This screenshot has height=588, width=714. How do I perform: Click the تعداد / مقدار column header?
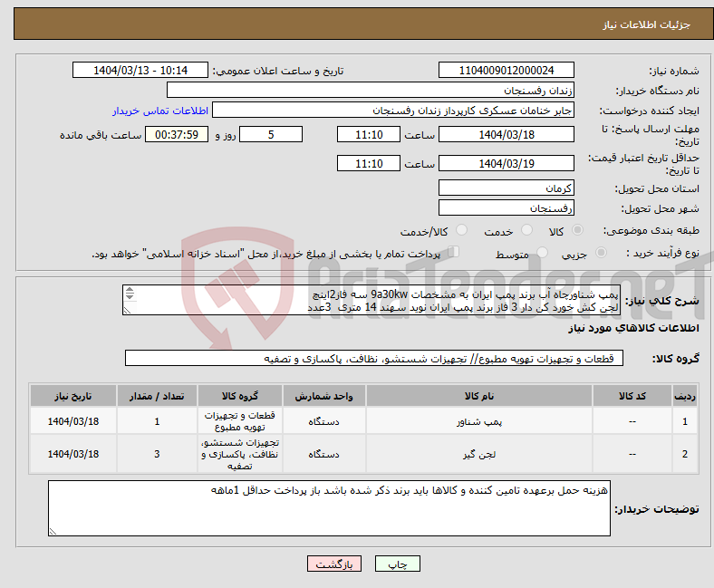157,396
